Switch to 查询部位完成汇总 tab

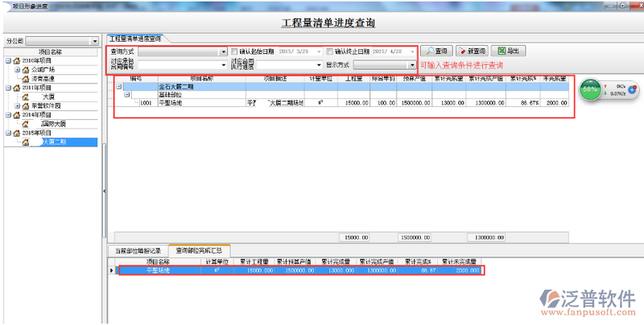[x=199, y=250]
